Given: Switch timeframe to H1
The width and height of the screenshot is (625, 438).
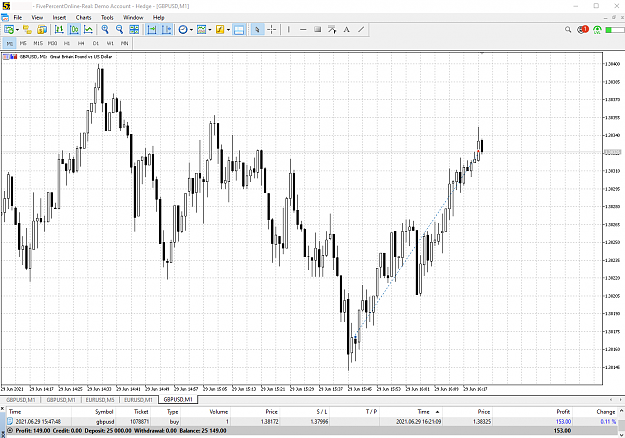Looking at the screenshot, I should (x=67, y=43).
